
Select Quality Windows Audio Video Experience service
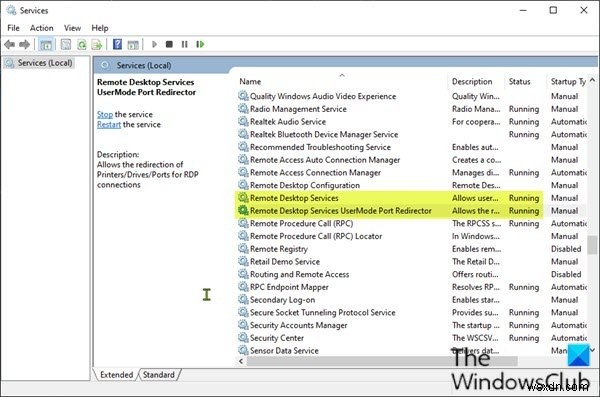(323, 96)
